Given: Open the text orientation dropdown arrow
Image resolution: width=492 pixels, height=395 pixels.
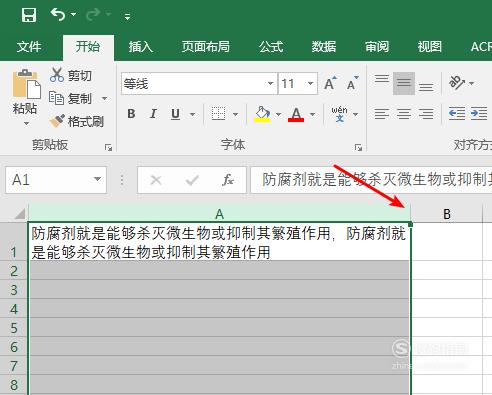Looking at the screenshot, I should [471, 83].
